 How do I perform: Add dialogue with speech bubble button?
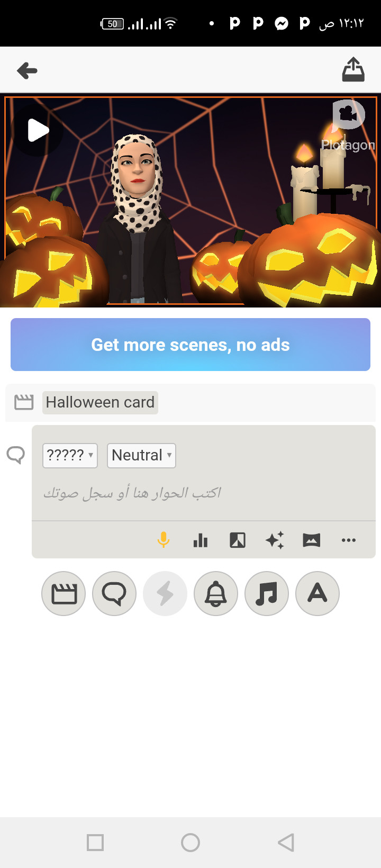point(114,593)
